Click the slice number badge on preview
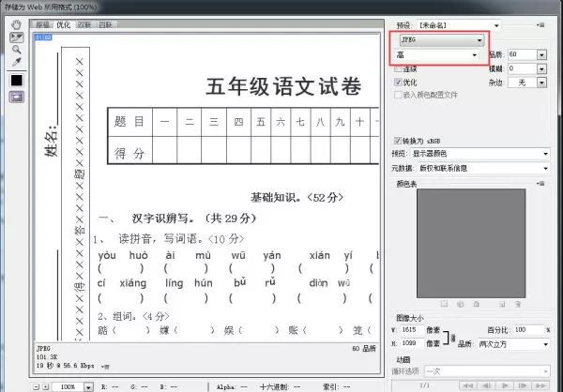 pyautogui.click(x=43, y=37)
